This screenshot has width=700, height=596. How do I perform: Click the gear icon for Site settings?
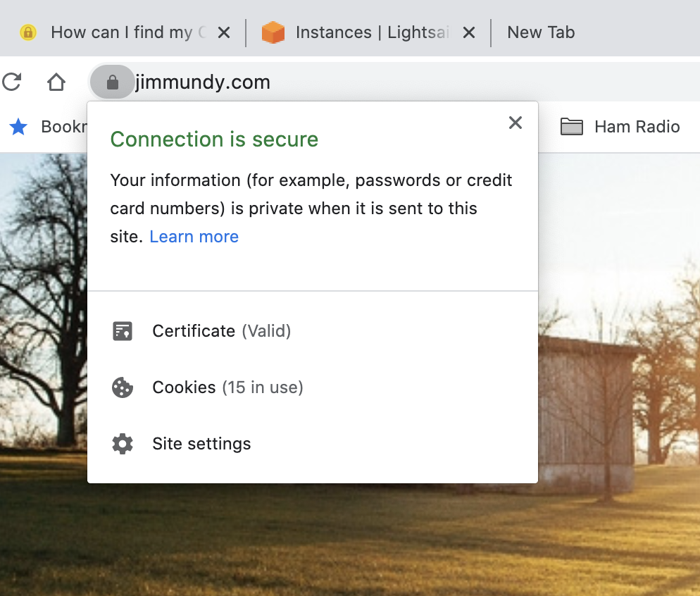pyautogui.click(x=123, y=444)
